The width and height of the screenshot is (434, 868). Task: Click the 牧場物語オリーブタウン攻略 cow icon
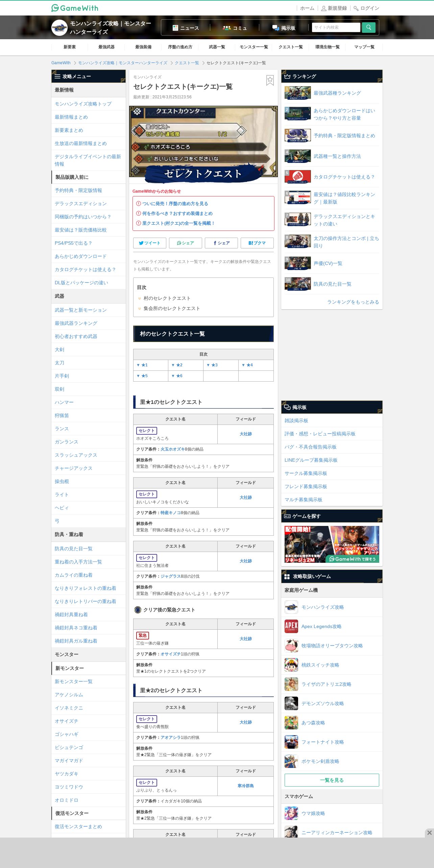pyautogui.click(x=291, y=646)
